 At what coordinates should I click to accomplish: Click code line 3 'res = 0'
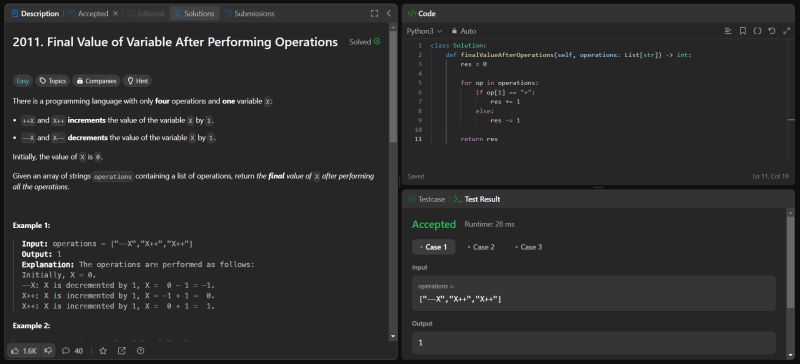(473, 64)
